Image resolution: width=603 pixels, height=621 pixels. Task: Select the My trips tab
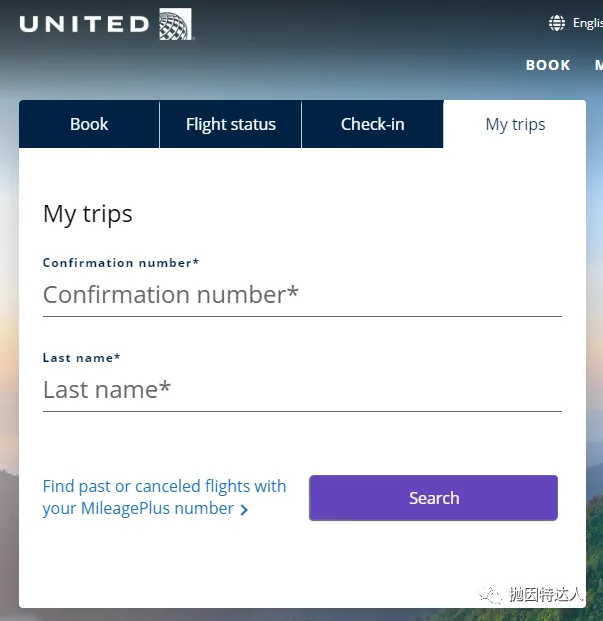point(515,124)
